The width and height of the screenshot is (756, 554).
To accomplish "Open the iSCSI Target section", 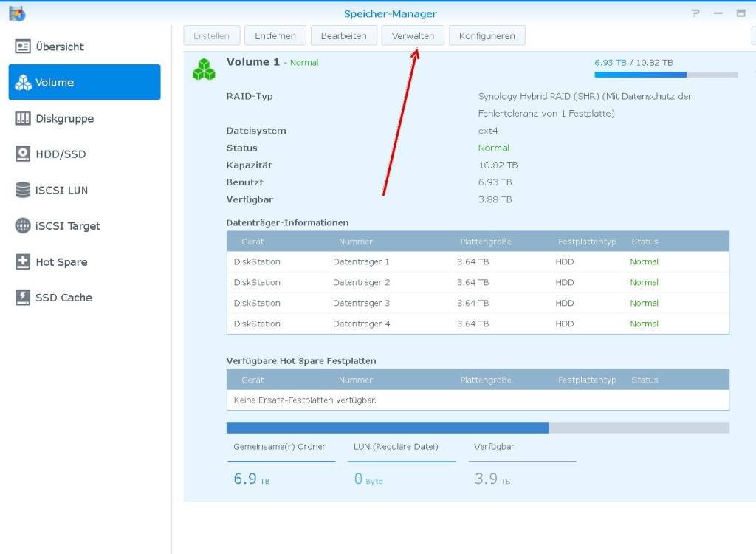I will click(x=84, y=225).
